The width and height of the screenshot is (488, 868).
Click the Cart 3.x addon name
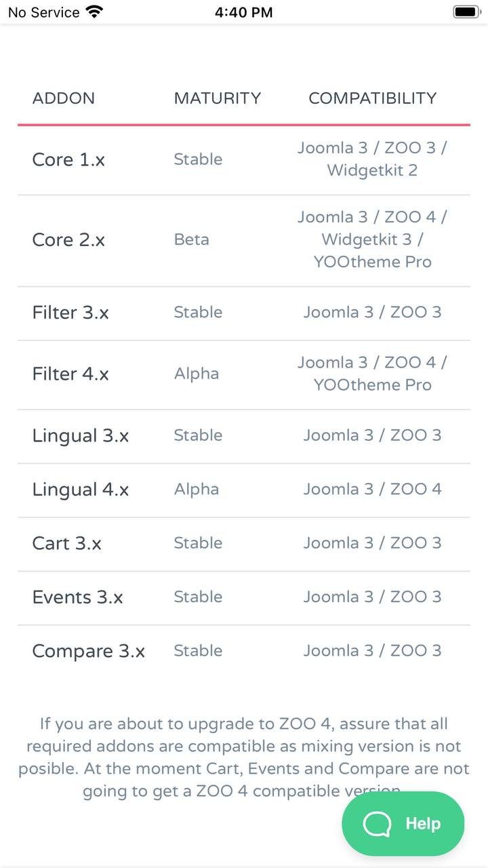pyautogui.click(x=66, y=544)
